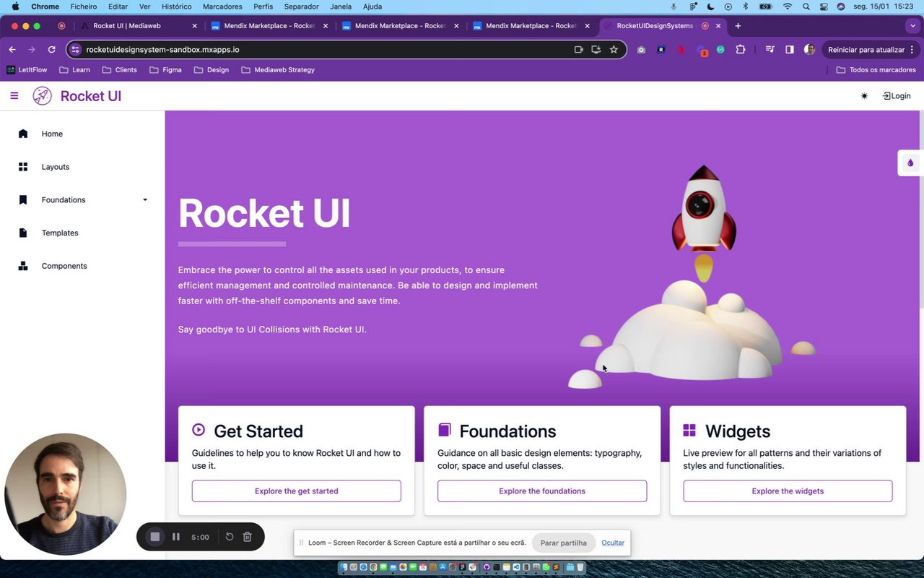
Task: Click Explore the get started button
Action: pyautogui.click(x=297, y=491)
